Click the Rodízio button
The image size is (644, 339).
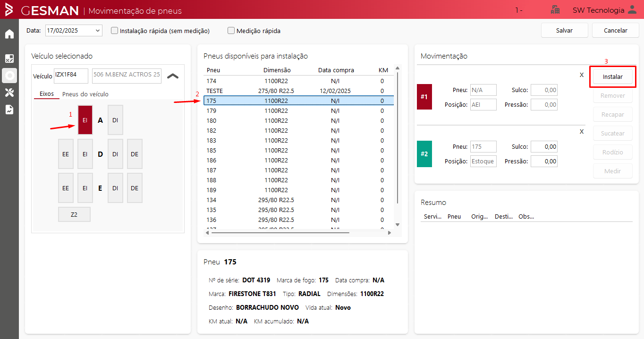tap(613, 152)
